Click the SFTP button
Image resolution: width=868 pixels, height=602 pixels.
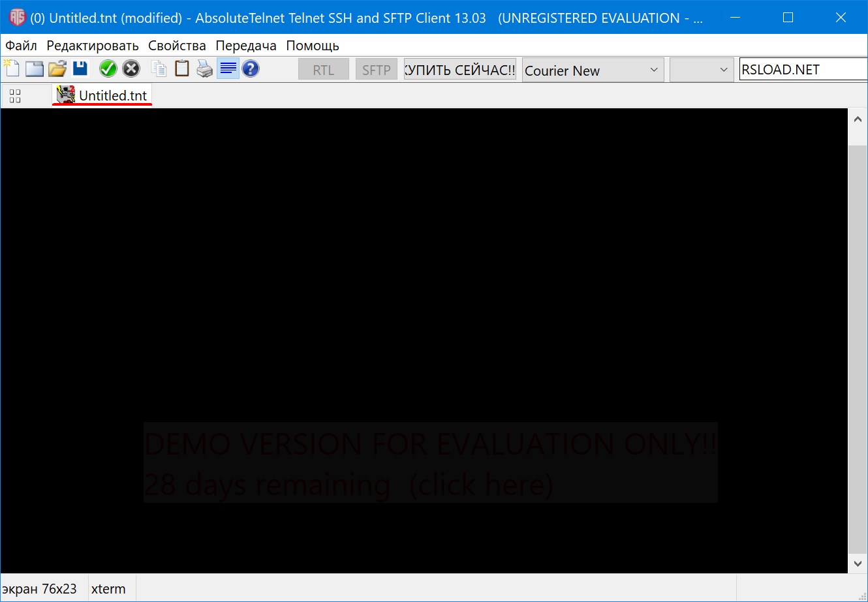377,70
